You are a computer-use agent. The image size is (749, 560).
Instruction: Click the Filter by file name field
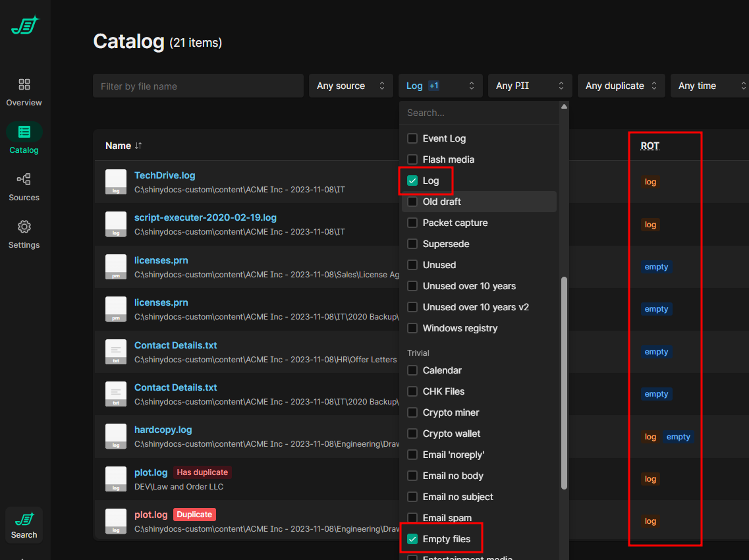[x=198, y=86]
